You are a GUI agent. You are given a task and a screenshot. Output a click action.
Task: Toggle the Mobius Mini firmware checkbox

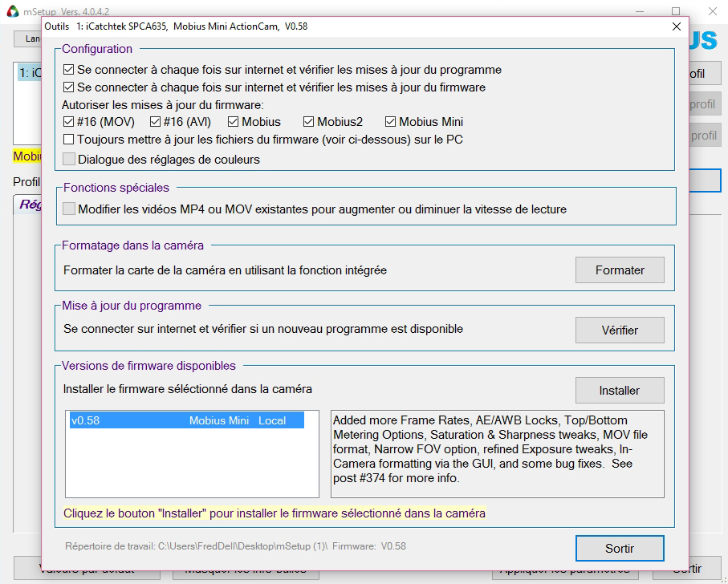click(x=390, y=121)
